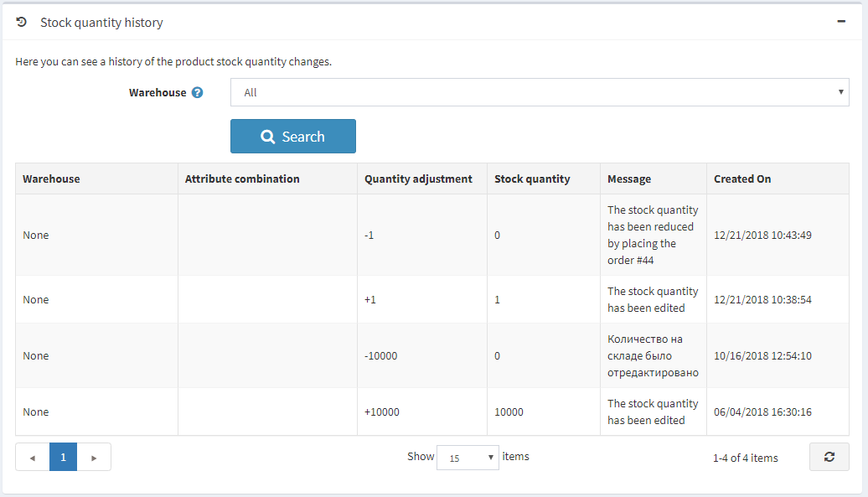Click the Warehouse column header

click(46, 179)
